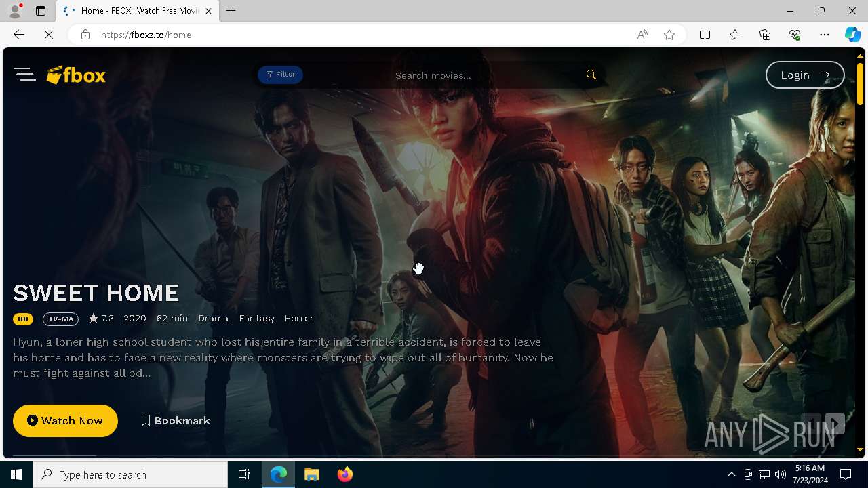Open the notification center
The height and width of the screenshot is (488, 868).
pos(846,474)
